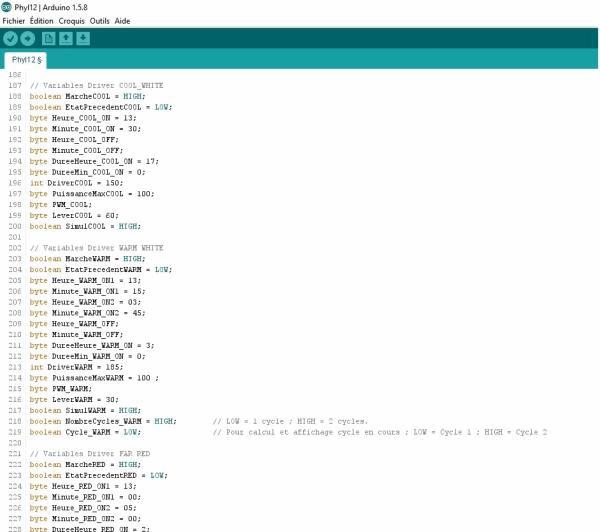Click the line 'byte Heure_RED_ON1 = 13;'
The image size is (600, 532).
(x=83, y=486)
